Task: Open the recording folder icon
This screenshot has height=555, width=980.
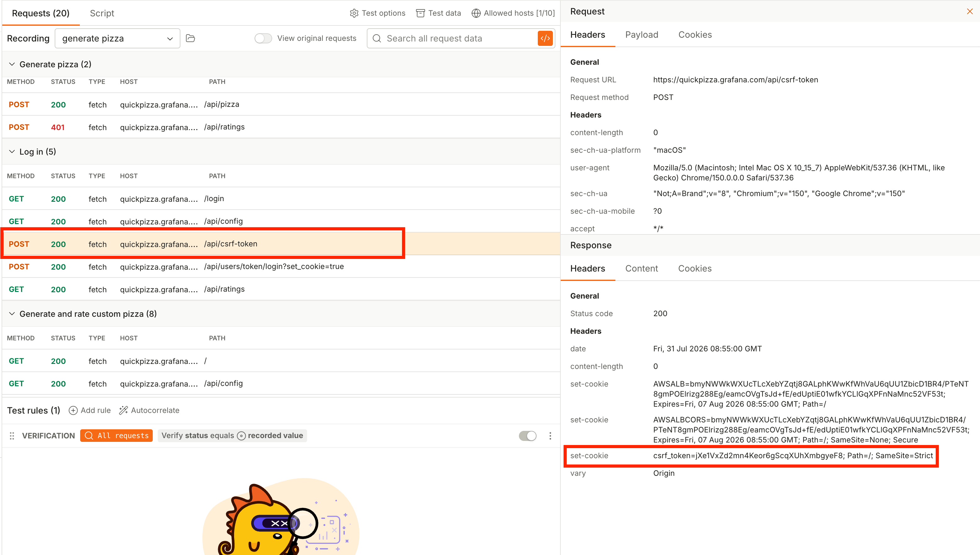Action: click(190, 38)
